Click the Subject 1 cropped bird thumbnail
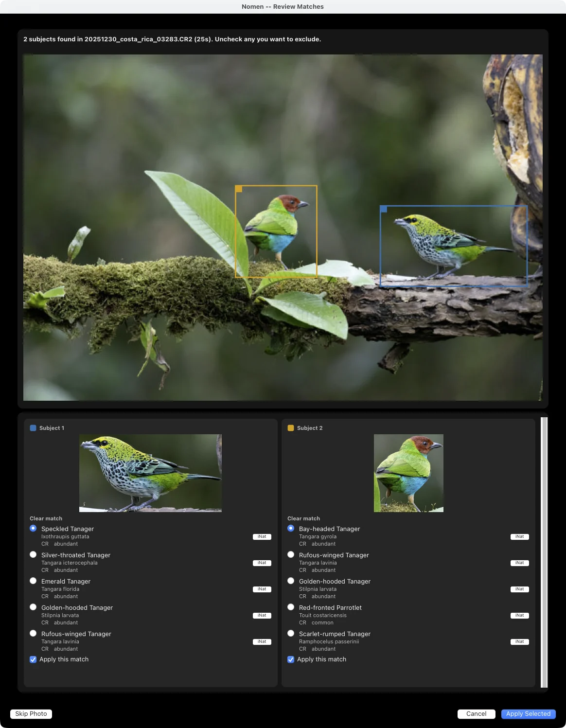566x728 pixels. tap(150, 473)
